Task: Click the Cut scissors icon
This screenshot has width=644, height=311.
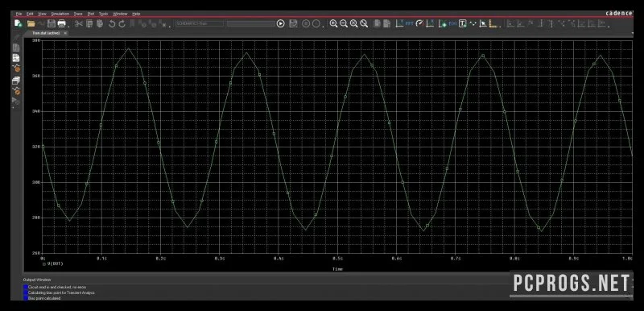Action: tap(79, 23)
